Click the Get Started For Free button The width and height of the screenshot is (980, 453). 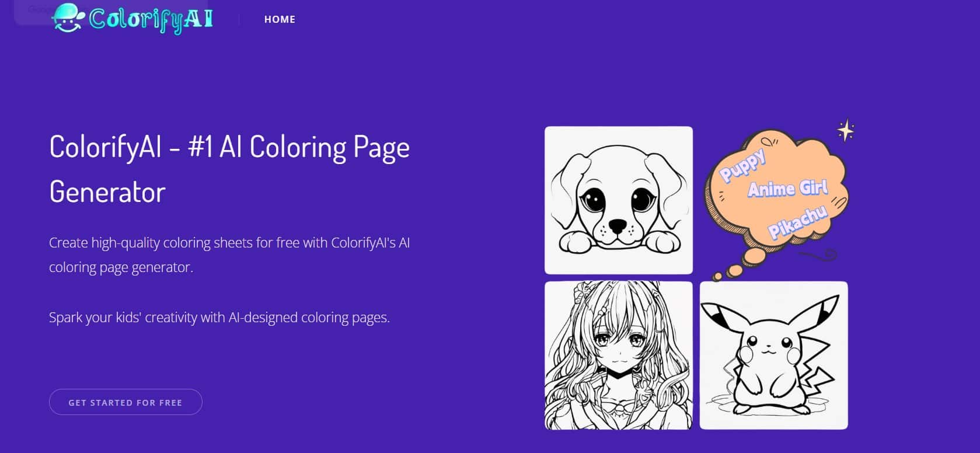tap(125, 402)
